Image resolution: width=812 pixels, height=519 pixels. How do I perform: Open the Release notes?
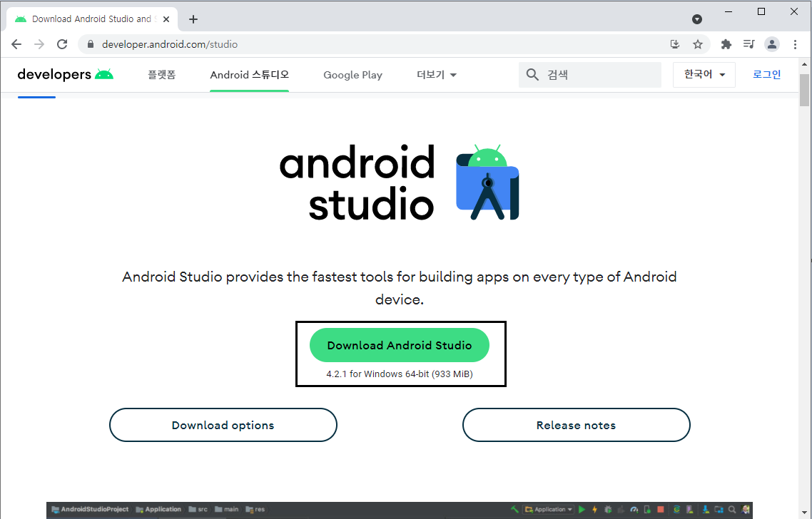click(x=576, y=425)
